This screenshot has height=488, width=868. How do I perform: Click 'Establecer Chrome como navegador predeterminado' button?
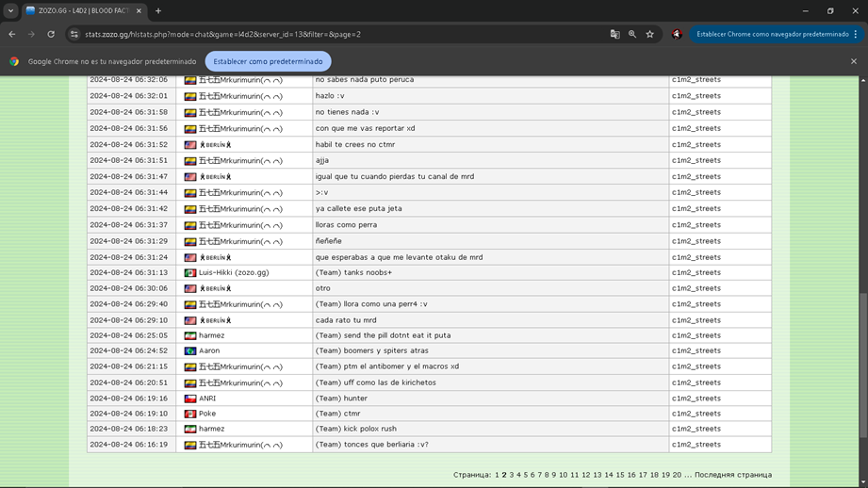pyautogui.click(x=772, y=34)
